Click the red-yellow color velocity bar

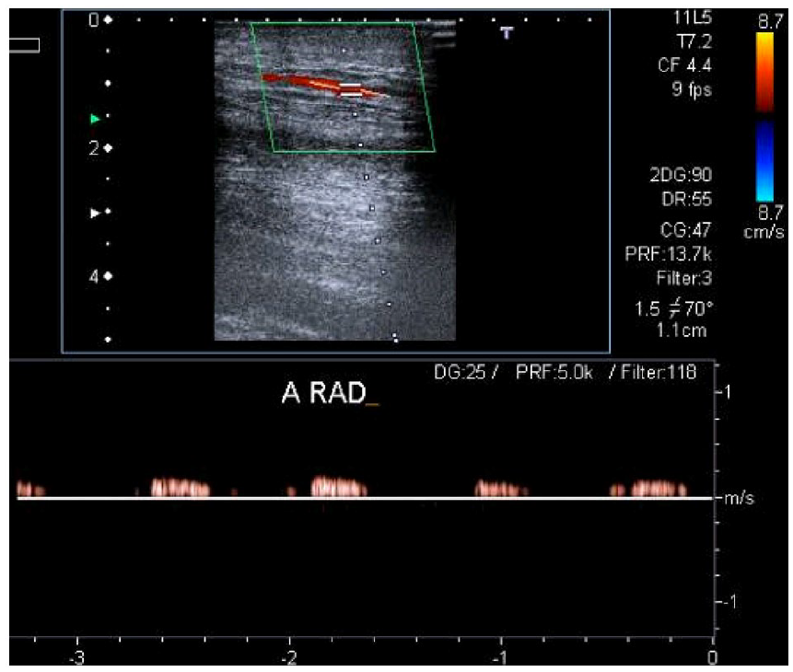(x=764, y=72)
